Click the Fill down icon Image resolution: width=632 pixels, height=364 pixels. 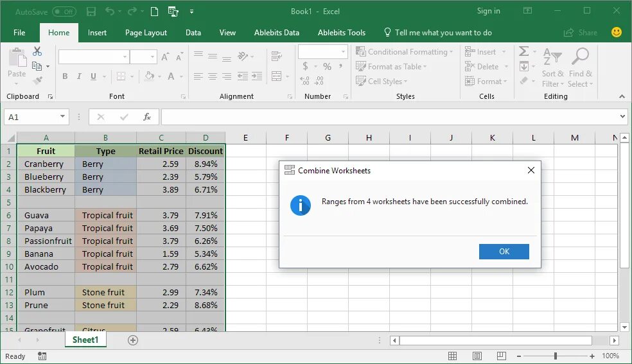(524, 66)
